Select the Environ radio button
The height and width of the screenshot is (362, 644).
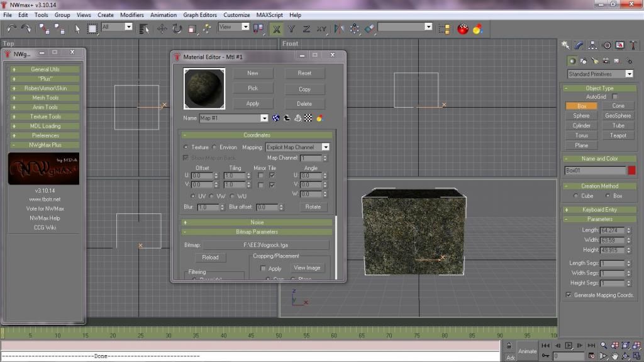(214, 147)
